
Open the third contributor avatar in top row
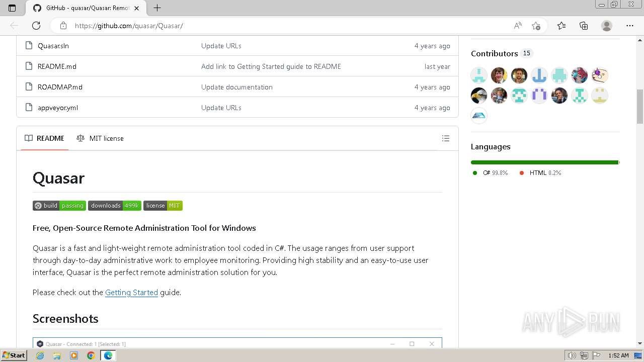point(519,75)
